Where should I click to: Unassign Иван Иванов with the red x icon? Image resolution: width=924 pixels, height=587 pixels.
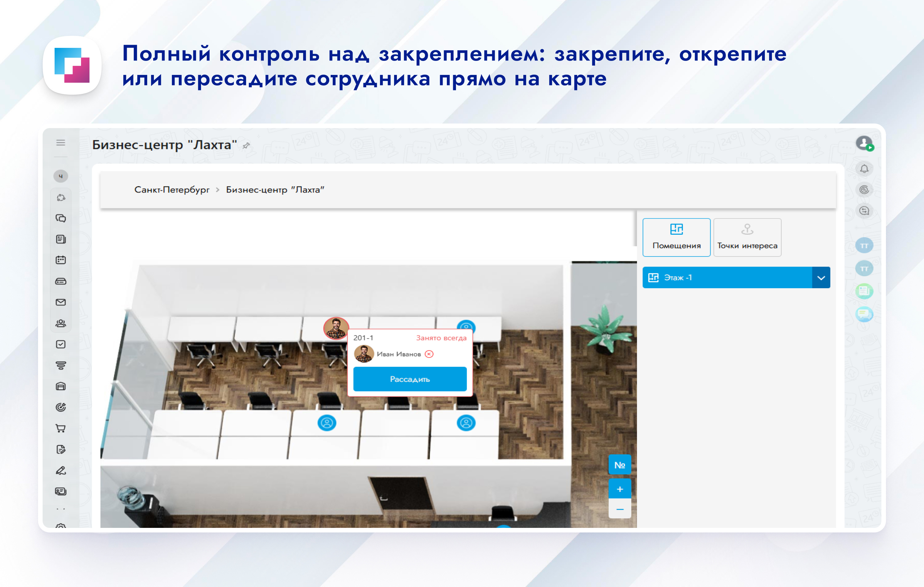click(x=429, y=354)
